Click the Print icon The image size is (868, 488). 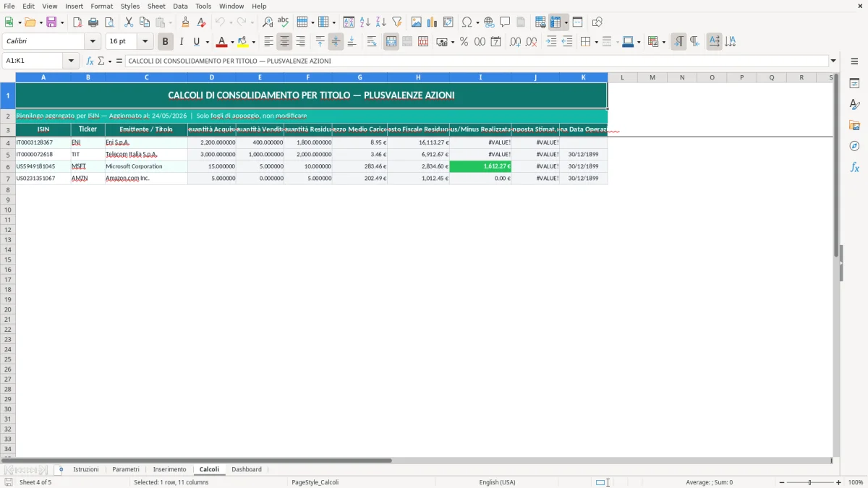click(93, 22)
